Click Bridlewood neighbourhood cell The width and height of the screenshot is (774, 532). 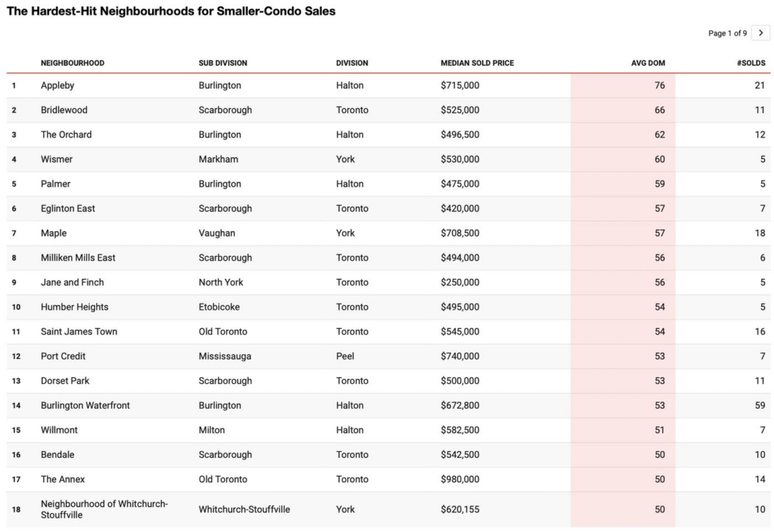pyautogui.click(x=64, y=110)
